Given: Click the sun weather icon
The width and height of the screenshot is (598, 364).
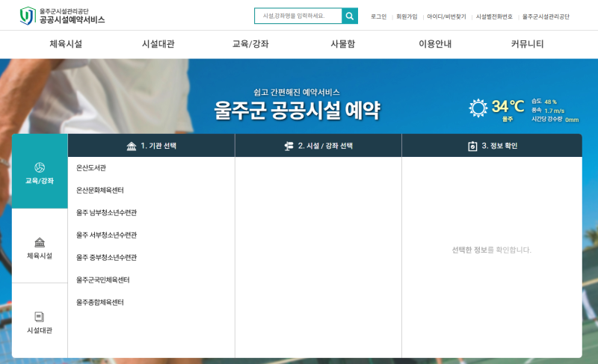Looking at the screenshot, I should pyautogui.click(x=478, y=108).
